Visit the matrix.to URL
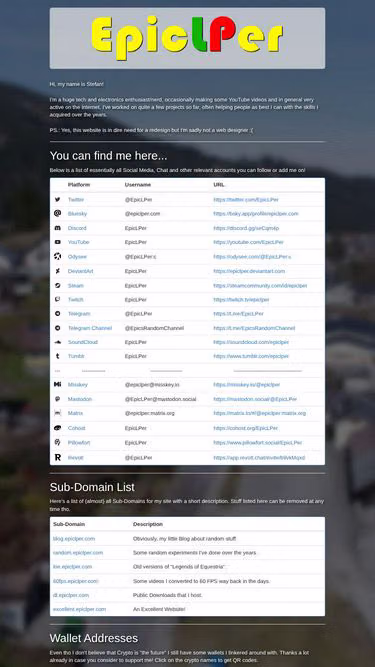The width and height of the screenshot is (375, 667). click(x=259, y=413)
